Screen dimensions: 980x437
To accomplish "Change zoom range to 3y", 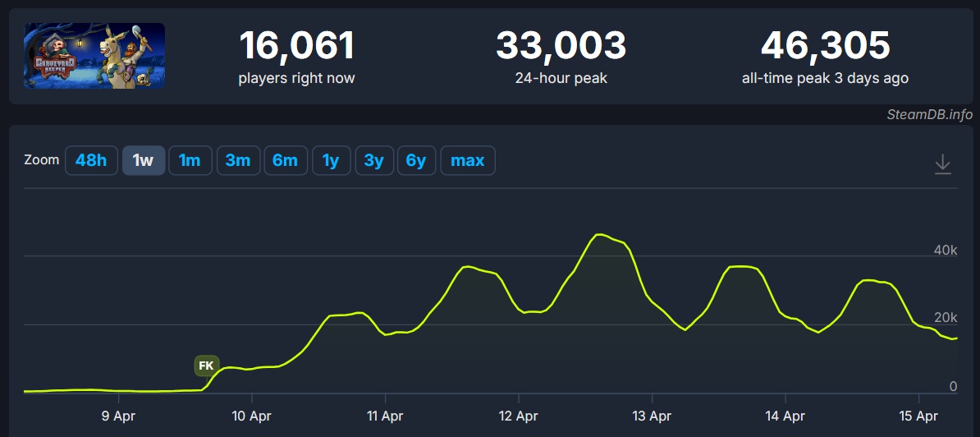I will coord(373,160).
